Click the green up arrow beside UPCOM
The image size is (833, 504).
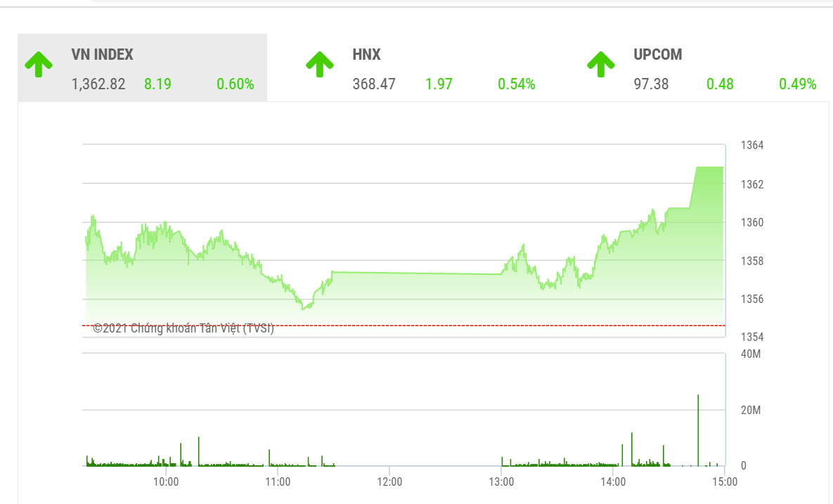point(601,65)
